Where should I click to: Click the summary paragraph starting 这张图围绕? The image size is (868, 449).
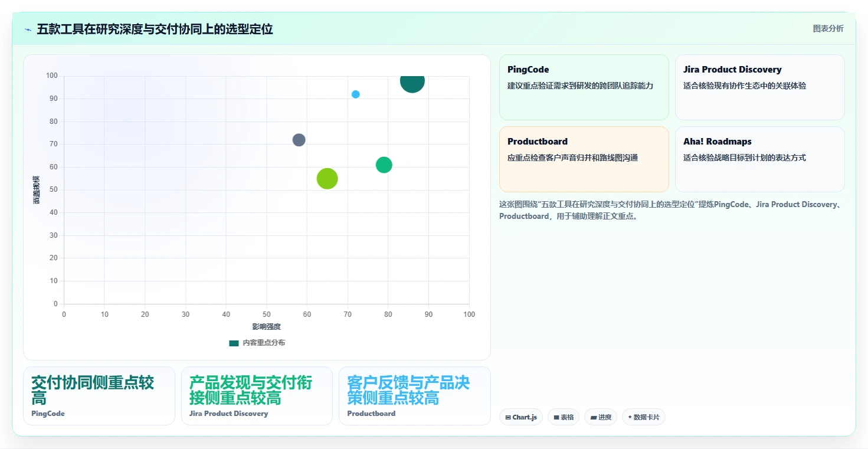[x=672, y=210]
